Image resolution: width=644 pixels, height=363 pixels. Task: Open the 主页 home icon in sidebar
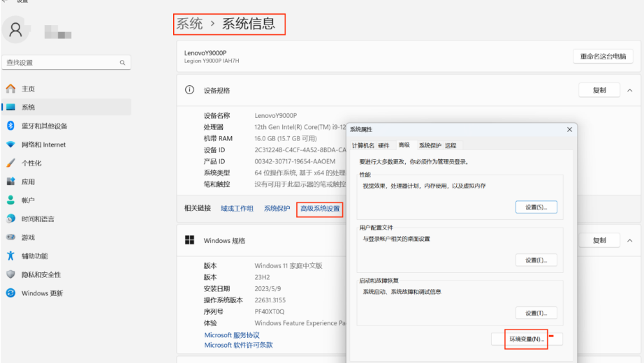click(x=10, y=89)
